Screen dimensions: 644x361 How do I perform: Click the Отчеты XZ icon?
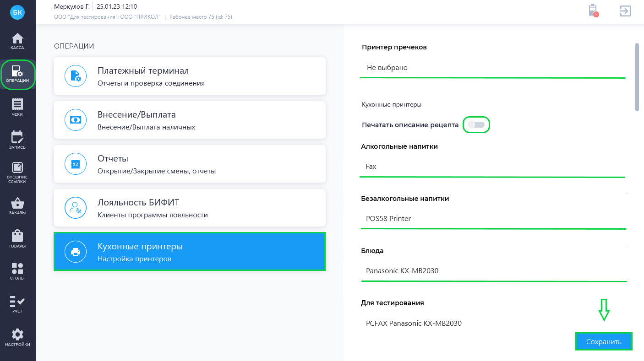coord(76,164)
